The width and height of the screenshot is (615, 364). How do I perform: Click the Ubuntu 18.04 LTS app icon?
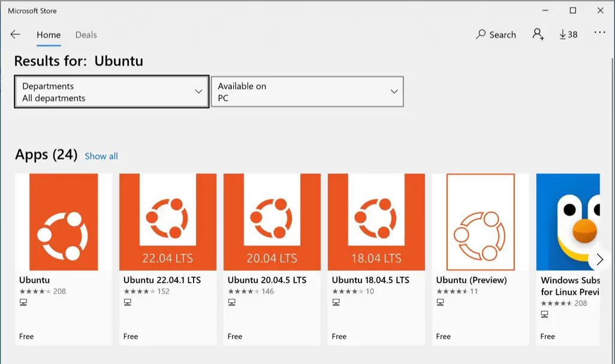376,222
